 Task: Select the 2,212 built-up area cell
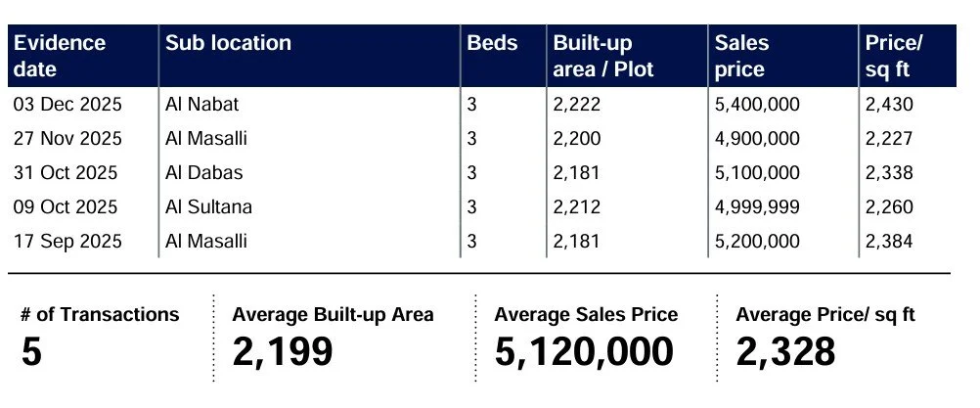576,206
